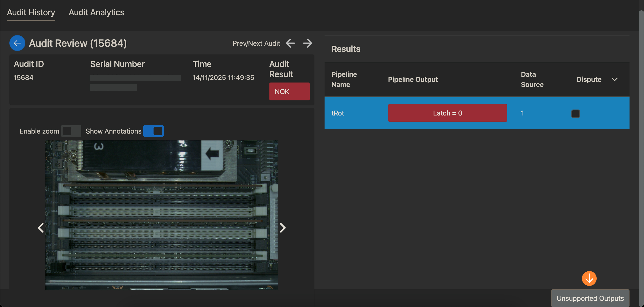Select the tRot pipeline row
644x307 pixels.
click(x=338, y=113)
